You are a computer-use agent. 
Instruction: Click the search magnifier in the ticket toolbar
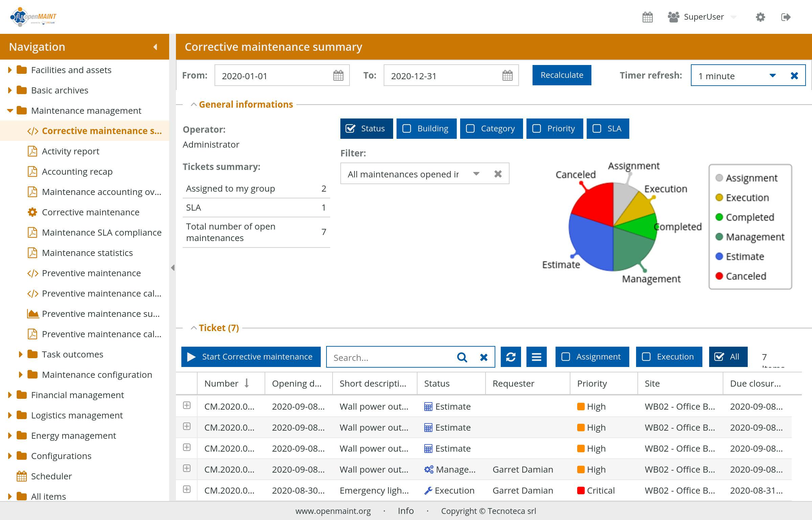tap(462, 357)
